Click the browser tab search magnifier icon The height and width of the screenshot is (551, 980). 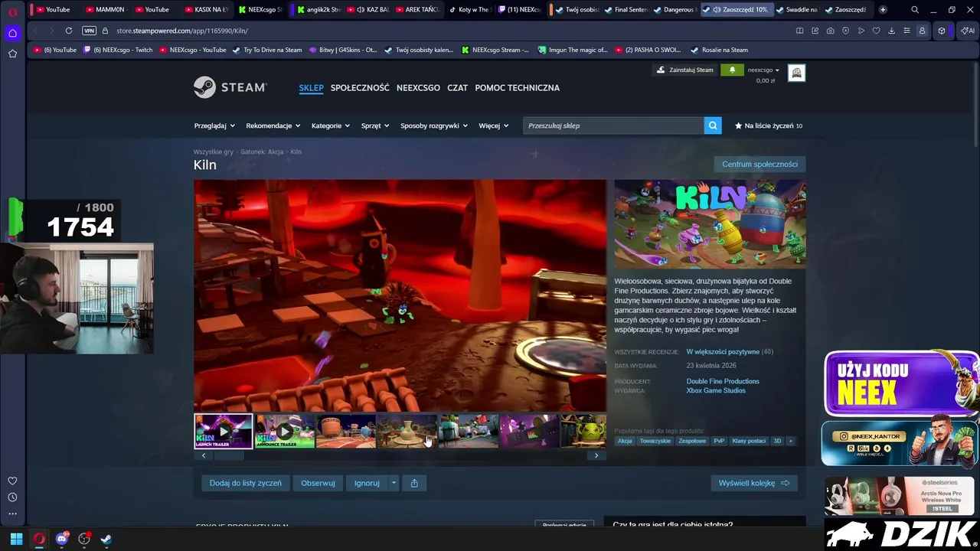click(915, 10)
